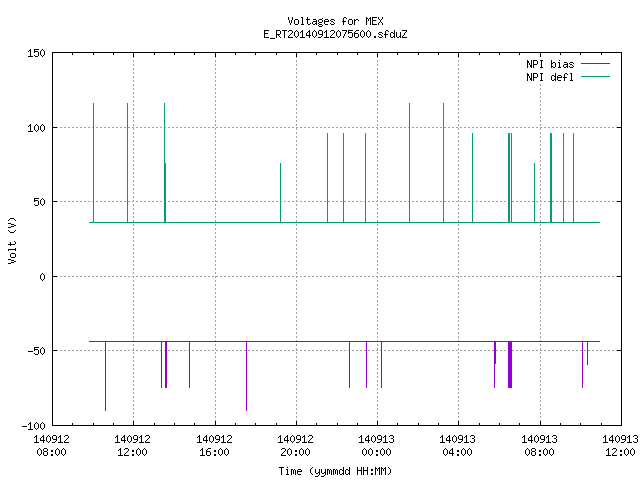640x480 pixels.
Task: Click the x-axis label 140913 04:00
Action: click(458, 446)
